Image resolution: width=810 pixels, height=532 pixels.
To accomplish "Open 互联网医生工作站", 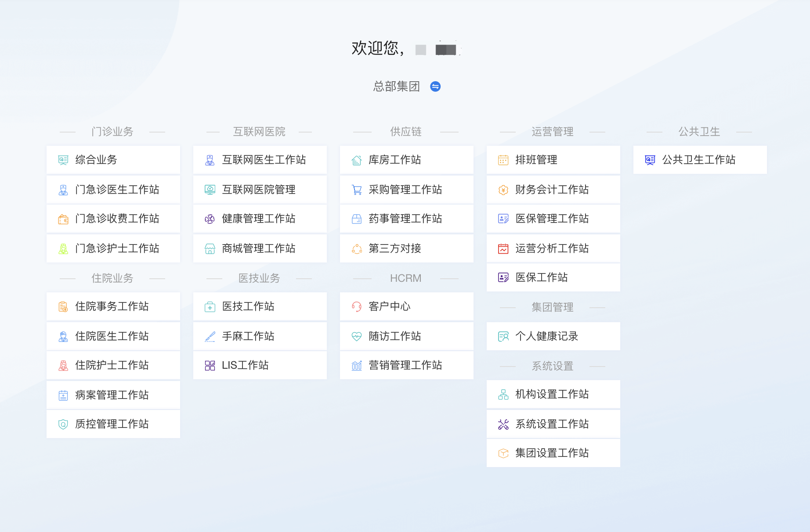I will click(260, 160).
